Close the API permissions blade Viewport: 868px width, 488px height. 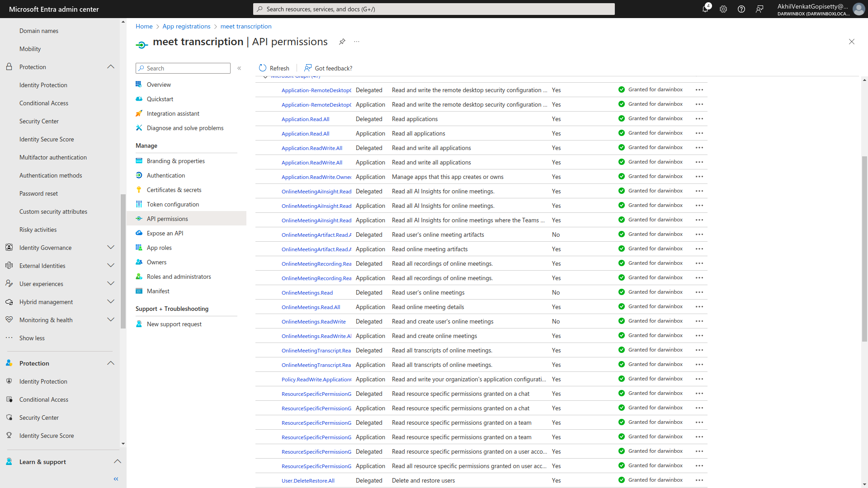(852, 42)
